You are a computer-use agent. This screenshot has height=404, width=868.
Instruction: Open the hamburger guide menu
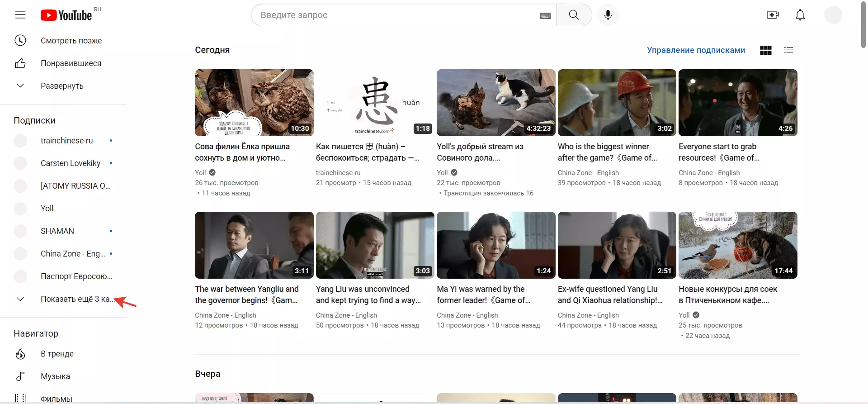click(x=20, y=15)
